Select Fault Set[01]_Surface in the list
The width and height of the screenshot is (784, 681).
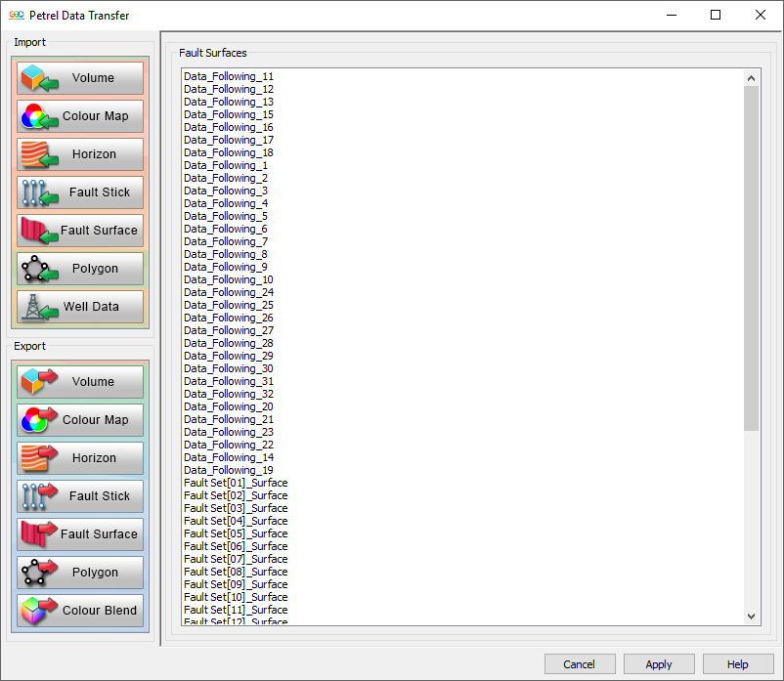(236, 483)
